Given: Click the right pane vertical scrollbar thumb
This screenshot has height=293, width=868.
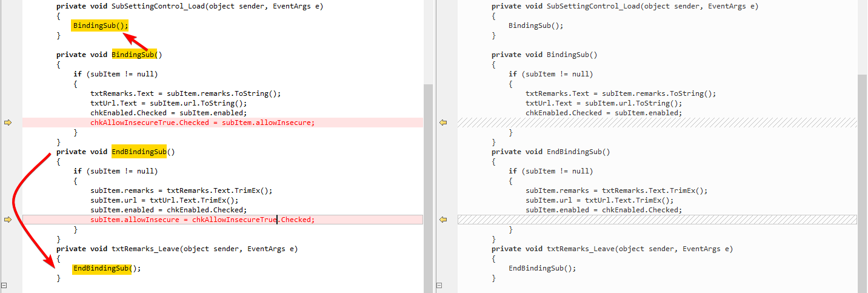Looking at the screenshot, I should [x=863, y=182].
